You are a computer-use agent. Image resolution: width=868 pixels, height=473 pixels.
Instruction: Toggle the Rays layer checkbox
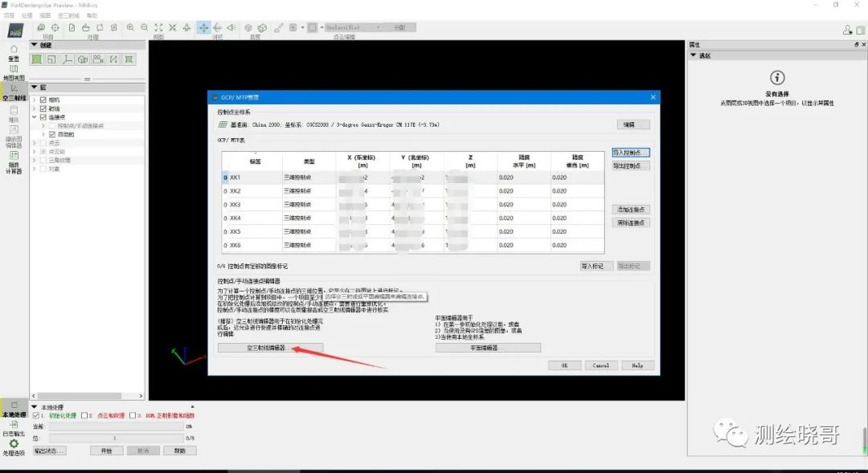coord(43,108)
